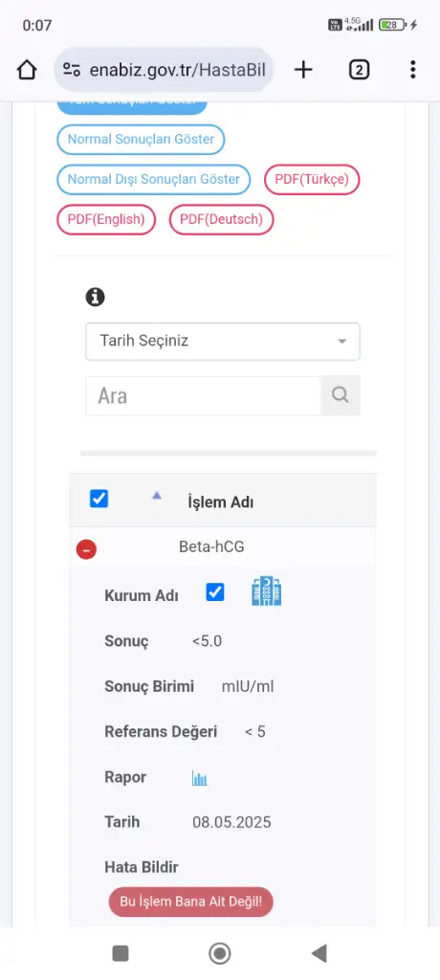Click the search magnifier button
The height and width of the screenshot is (980, 440).
[x=341, y=395]
